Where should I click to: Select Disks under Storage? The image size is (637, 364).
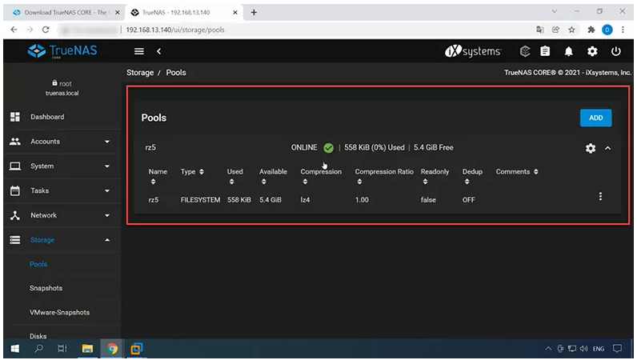click(x=38, y=336)
